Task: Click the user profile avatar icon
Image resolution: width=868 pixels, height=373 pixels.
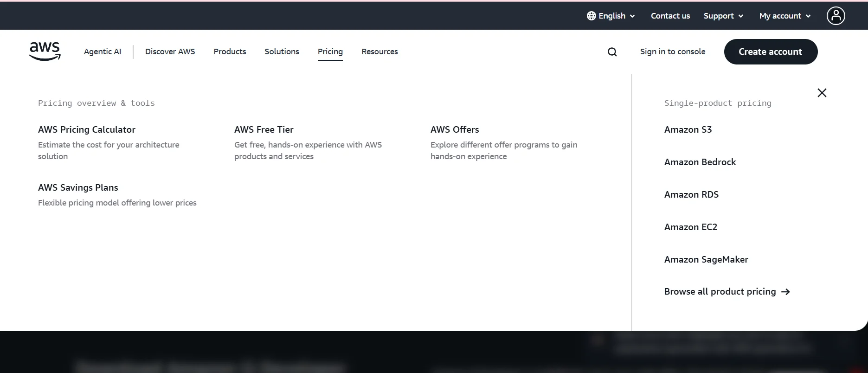Action: click(836, 16)
